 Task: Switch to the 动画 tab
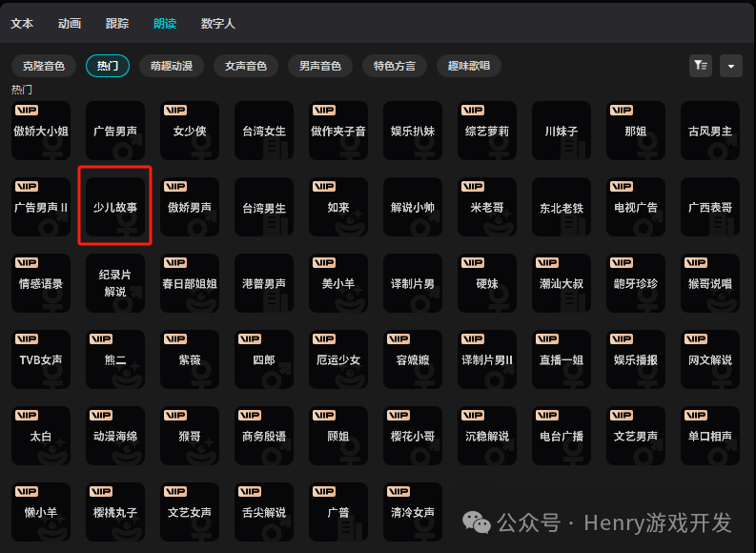(70, 23)
